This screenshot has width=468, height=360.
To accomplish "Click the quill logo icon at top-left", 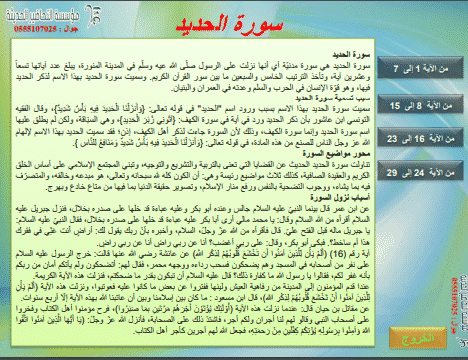I will (x=92, y=17).
